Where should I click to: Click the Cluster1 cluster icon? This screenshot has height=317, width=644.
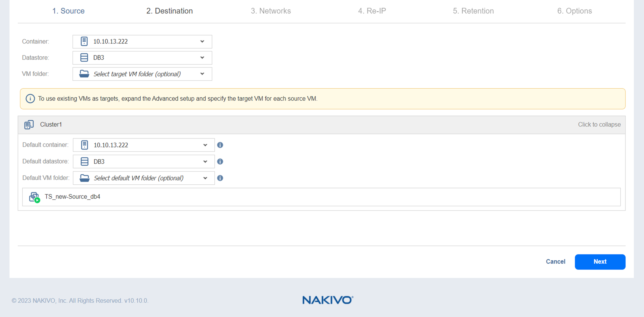[x=29, y=125]
